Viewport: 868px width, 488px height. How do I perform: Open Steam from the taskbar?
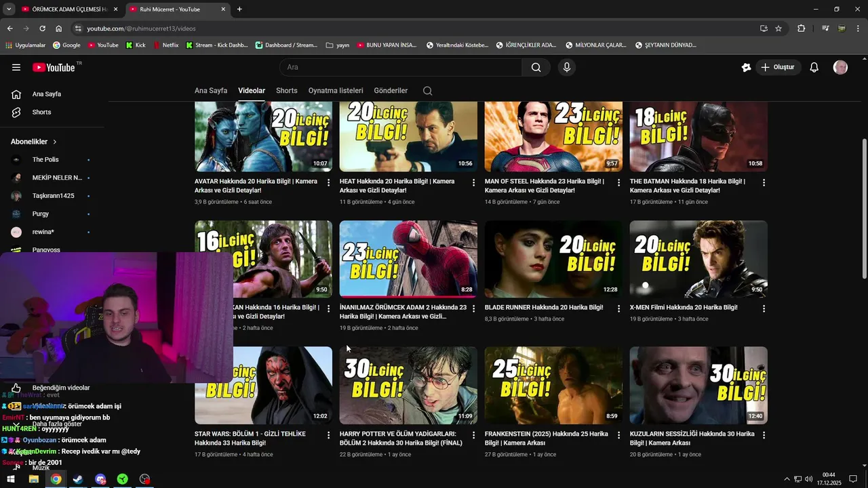tap(78, 479)
